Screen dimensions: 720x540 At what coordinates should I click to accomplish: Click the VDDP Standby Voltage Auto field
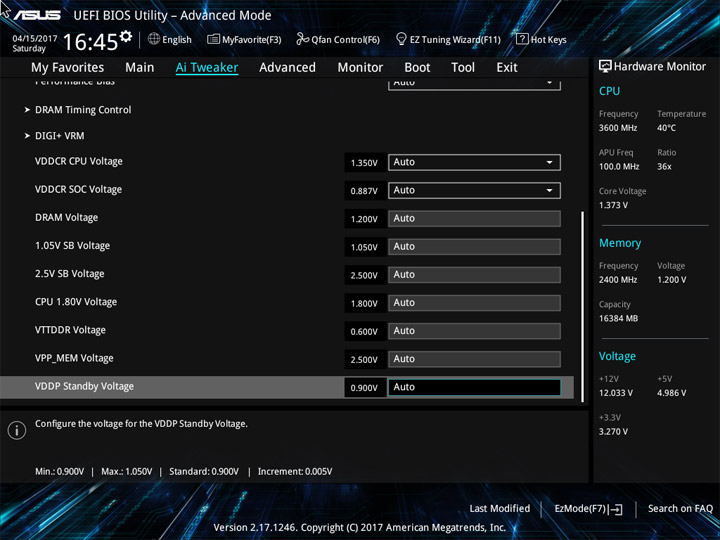click(474, 387)
